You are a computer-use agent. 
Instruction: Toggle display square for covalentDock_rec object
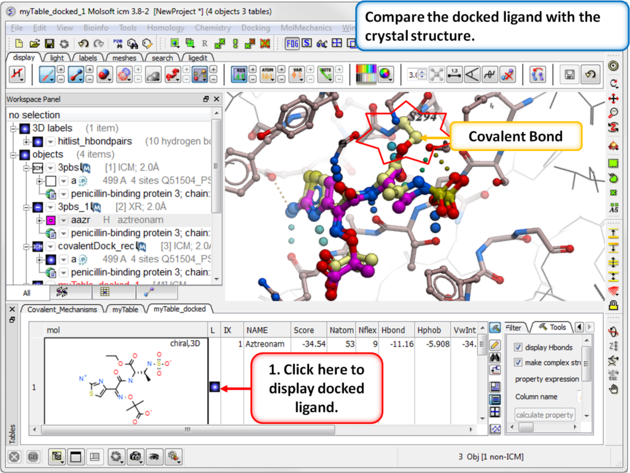(x=38, y=246)
